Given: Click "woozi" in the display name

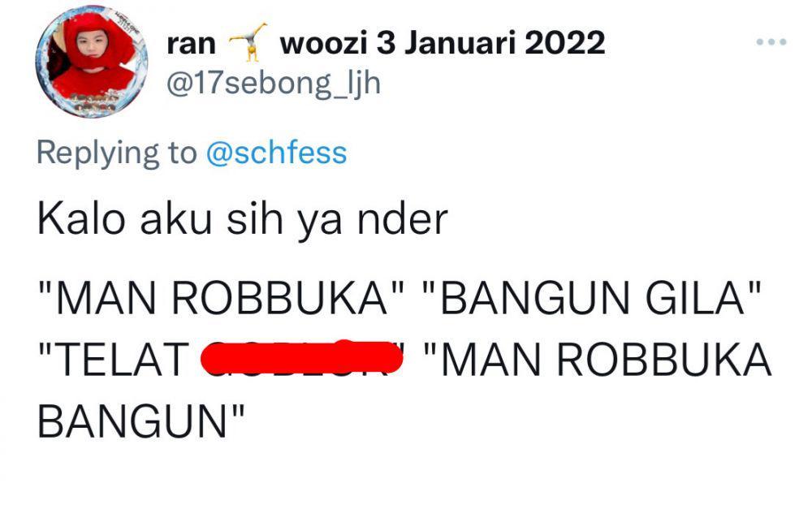Looking at the screenshot, I should pos(324,42).
